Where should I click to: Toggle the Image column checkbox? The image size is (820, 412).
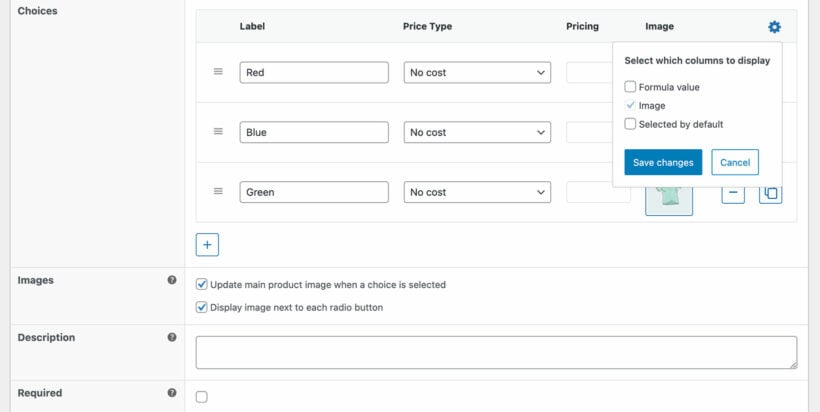[x=630, y=106]
